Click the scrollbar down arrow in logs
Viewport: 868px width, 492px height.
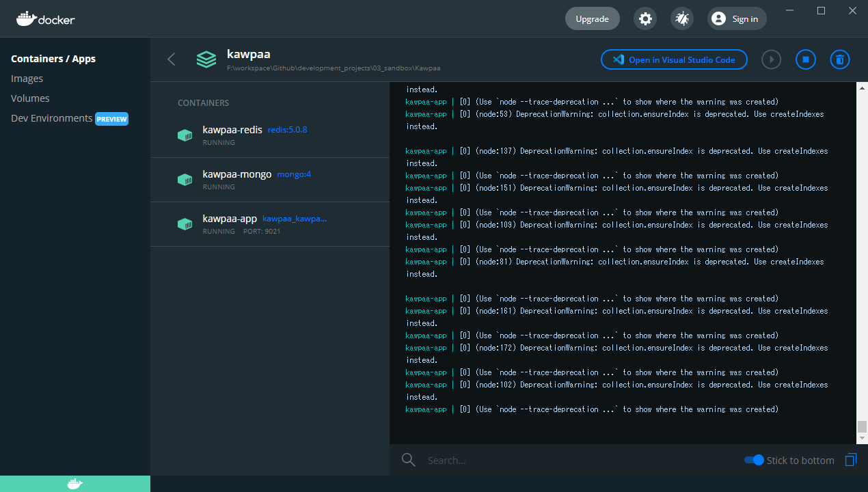pyautogui.click(x=862, y=439)
